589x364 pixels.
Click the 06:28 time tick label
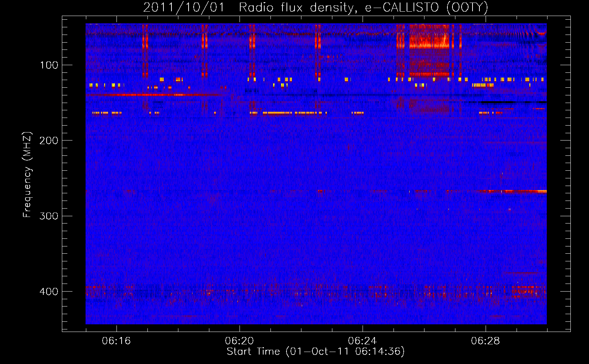(x=486, y=341)
